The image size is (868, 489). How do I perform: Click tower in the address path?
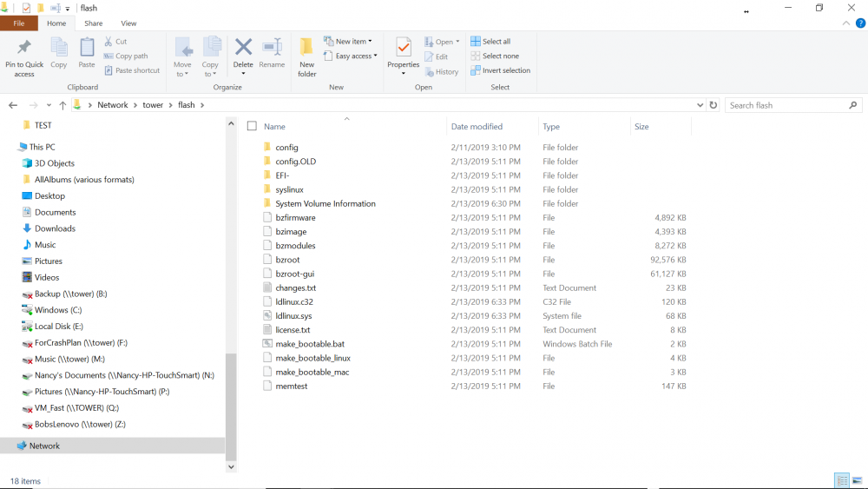pos(153,105)
